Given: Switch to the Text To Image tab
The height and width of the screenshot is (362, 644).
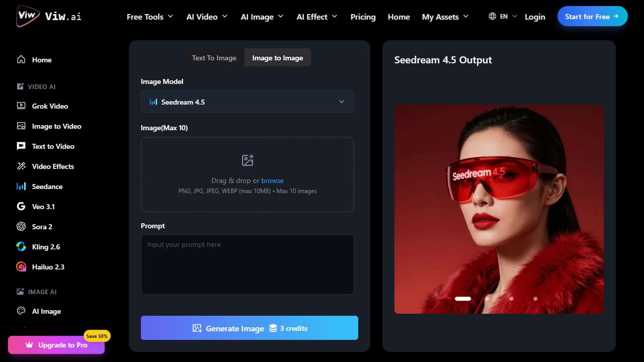Looking at the screenshot, I should tap(214, 58).
